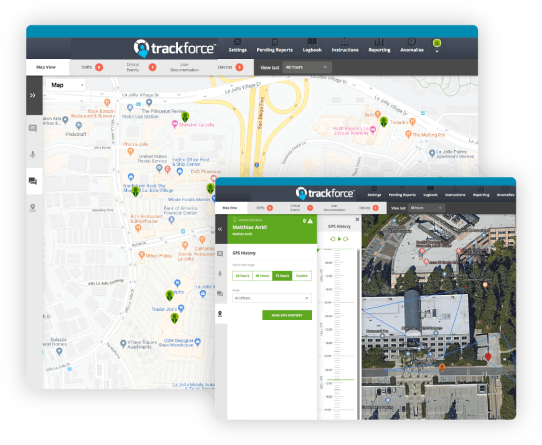Viewport: 542px width, 445px height.
Task: Click The Melting Pot orange restaurant pin
Action: pos(408,134)
